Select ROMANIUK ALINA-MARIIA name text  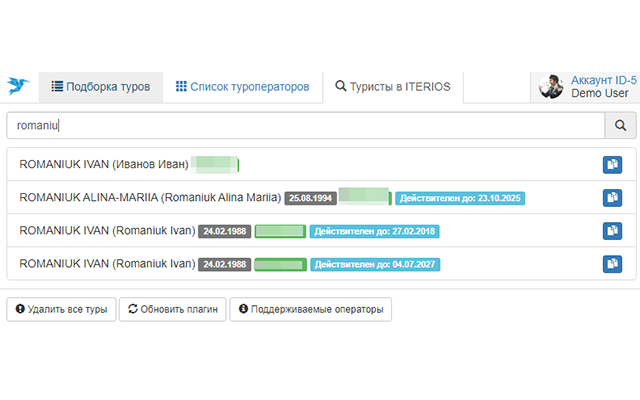pyautogui.click(x=150, y=198)
